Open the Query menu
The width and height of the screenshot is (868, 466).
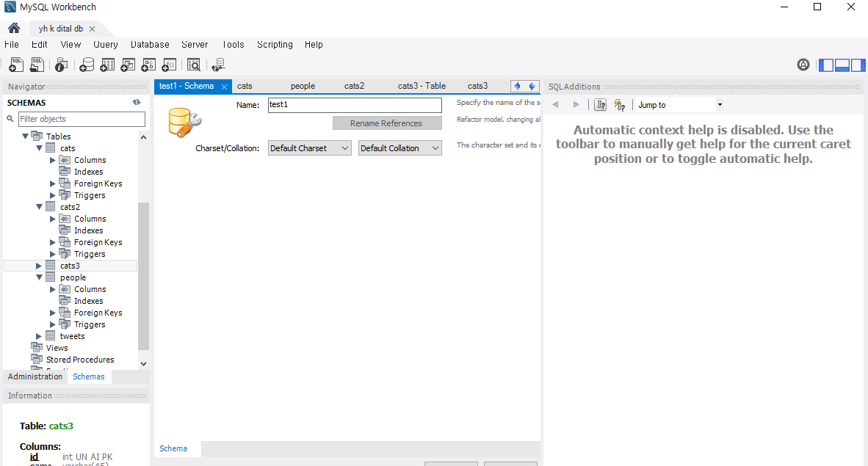coord(105,44)
